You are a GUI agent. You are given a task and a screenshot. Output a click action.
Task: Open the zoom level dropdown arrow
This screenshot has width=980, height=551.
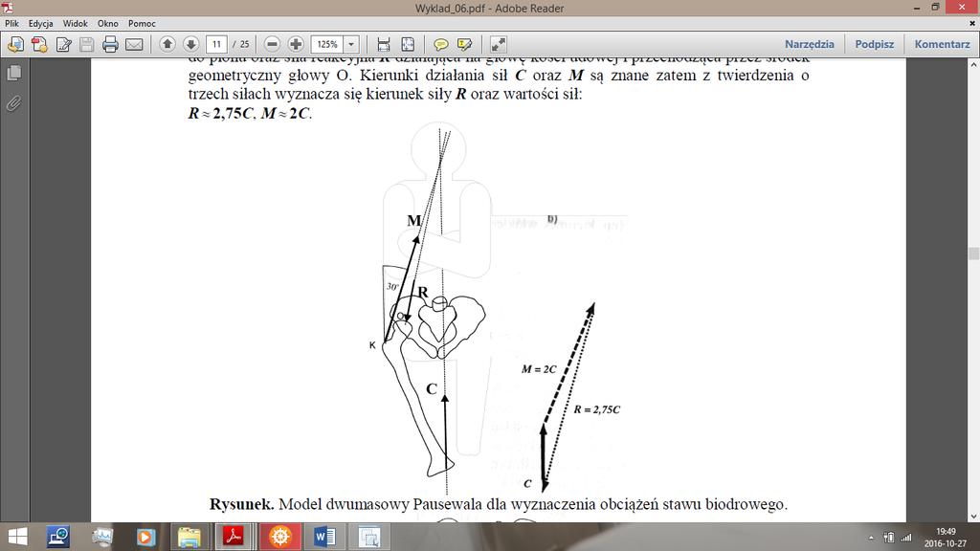pyautogui.click(x=351, y=44)
